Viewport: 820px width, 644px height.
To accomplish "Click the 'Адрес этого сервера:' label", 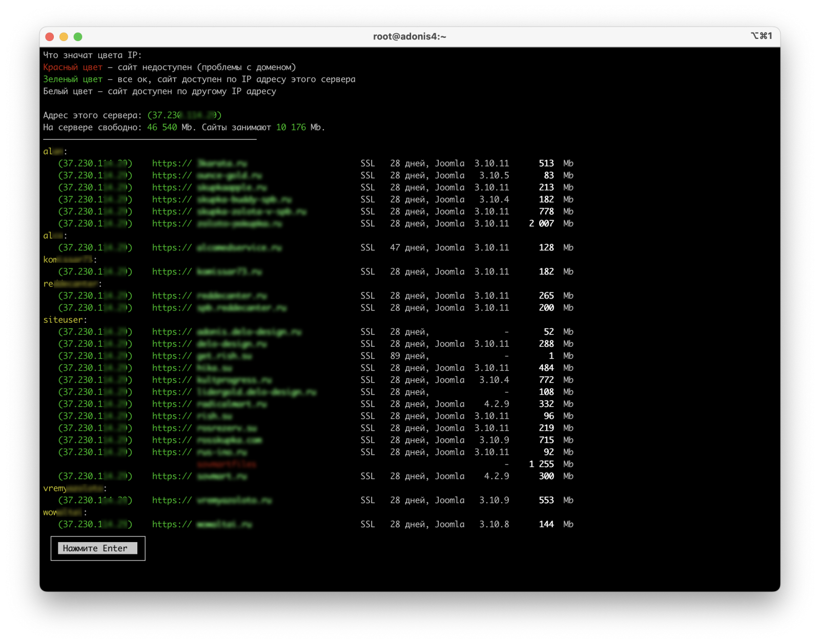I will point(92,115).
